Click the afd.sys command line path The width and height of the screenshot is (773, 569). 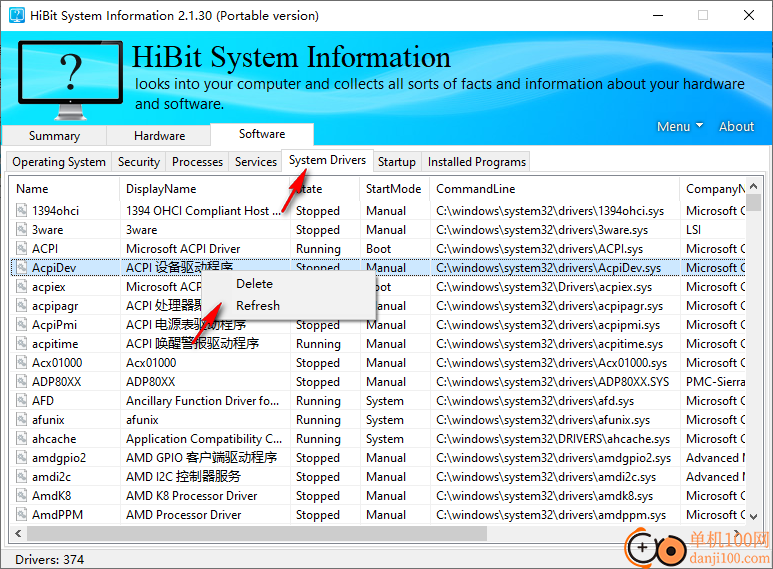535,401
